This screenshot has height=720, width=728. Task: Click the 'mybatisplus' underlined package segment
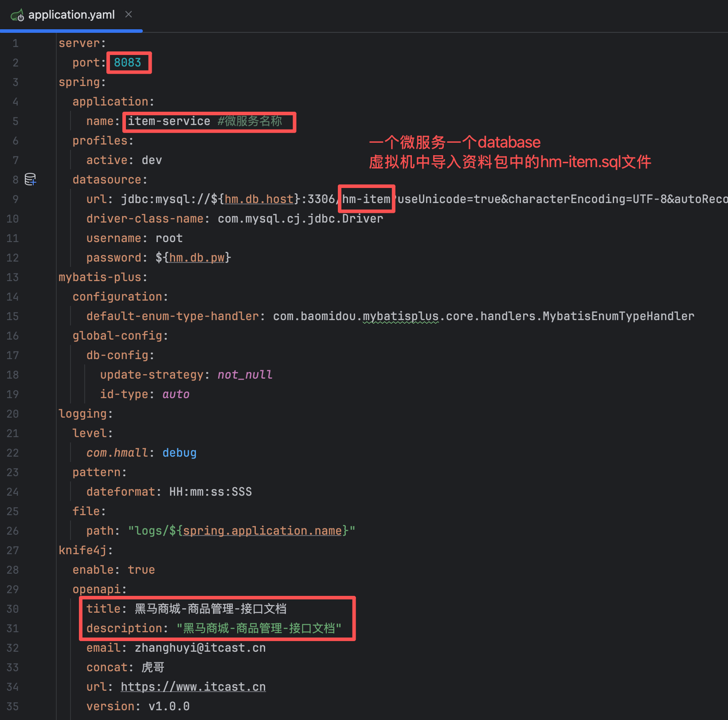coord(401,316)
